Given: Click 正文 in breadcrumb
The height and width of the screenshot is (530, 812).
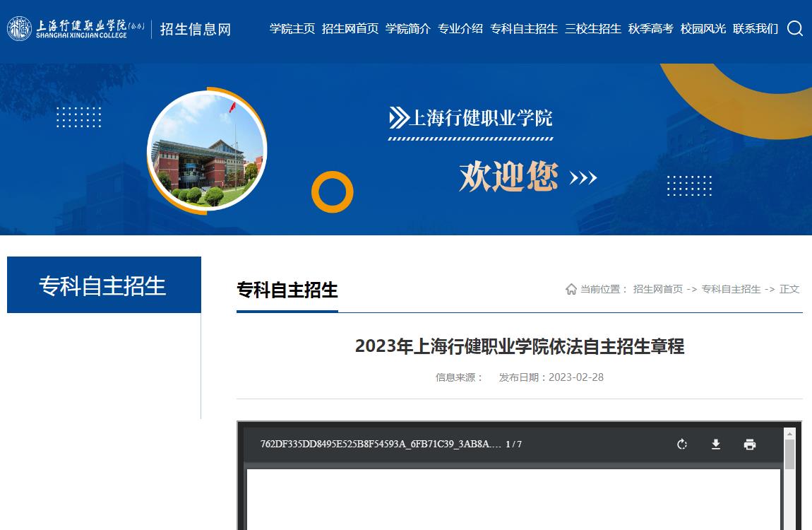Looking at the screenshot, I should [789, 289].
